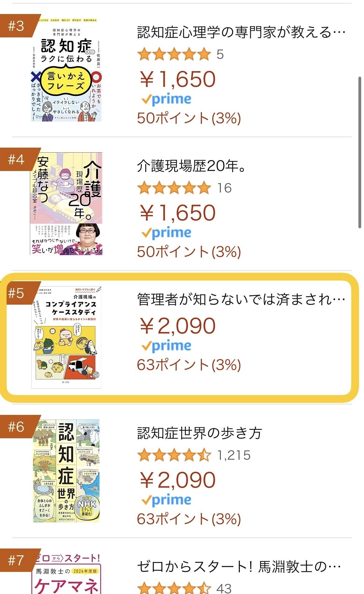The image size is (364, 594).
Task: Click the prime badge on the #5 book
Action: pyautogui.click(x=166, y=346)
